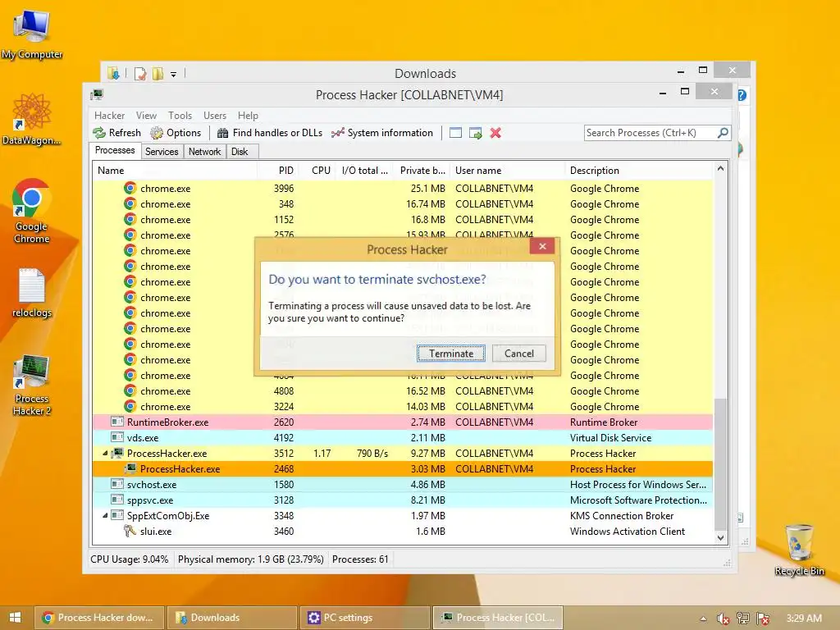The height and width of the screenshot is (630, 840).
Task: Open System information graph window
Action: click(382, 133)
